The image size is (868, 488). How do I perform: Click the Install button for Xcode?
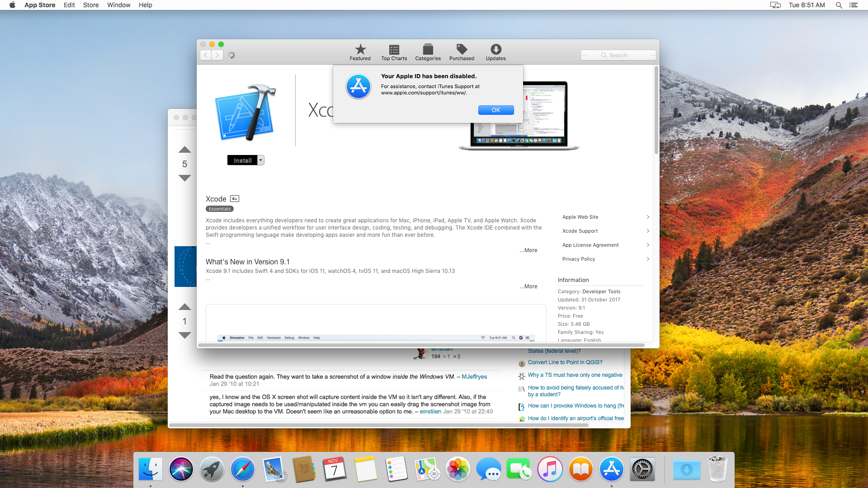[x=242, y=160]
